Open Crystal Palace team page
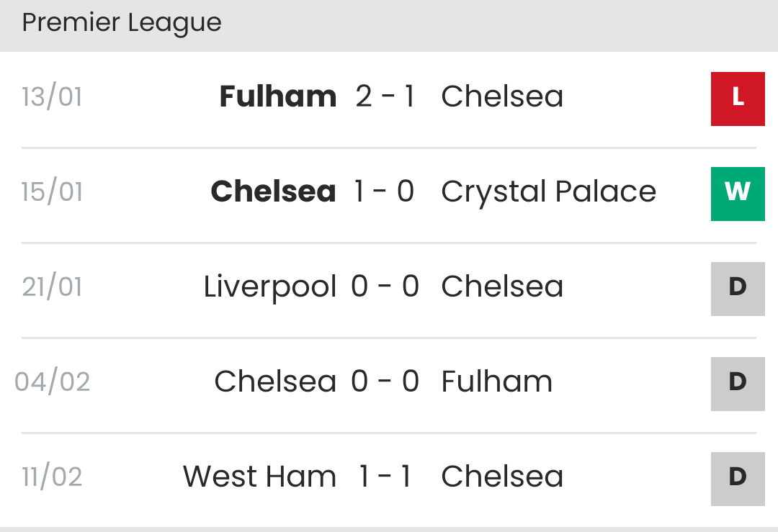778x532 pixels. [548, 191]
